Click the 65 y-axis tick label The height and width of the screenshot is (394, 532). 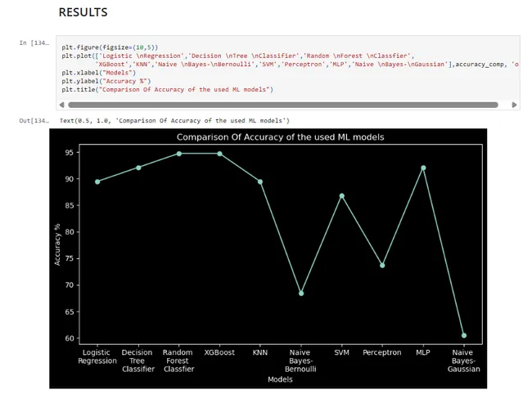point(70,312)
